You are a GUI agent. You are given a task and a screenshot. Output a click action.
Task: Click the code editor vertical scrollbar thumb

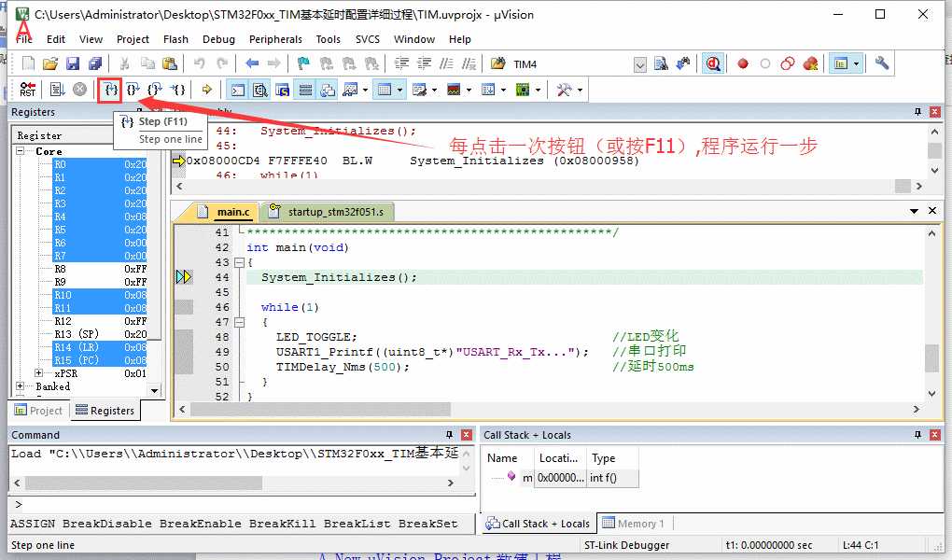pyautogui.click(x=932, y=358)
